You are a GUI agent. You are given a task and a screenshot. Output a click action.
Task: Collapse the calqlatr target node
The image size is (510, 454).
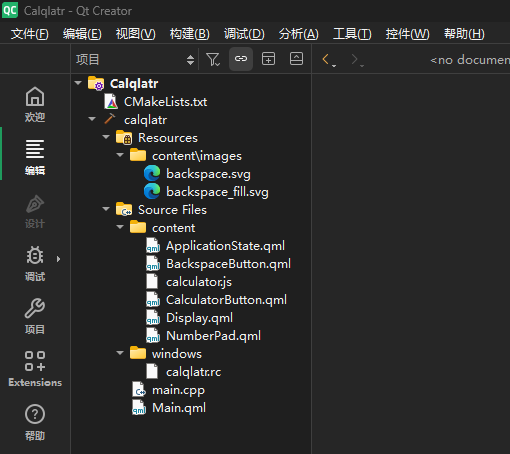pos(92,119)
